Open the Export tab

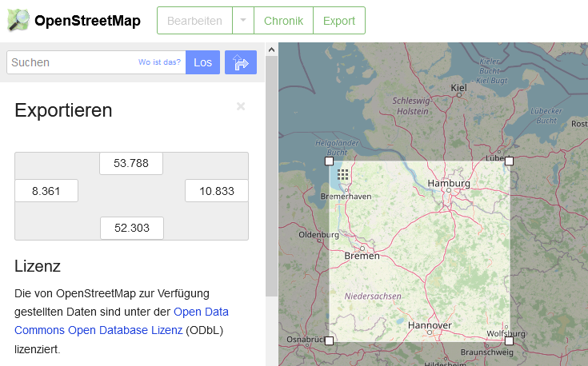(339, 21)
